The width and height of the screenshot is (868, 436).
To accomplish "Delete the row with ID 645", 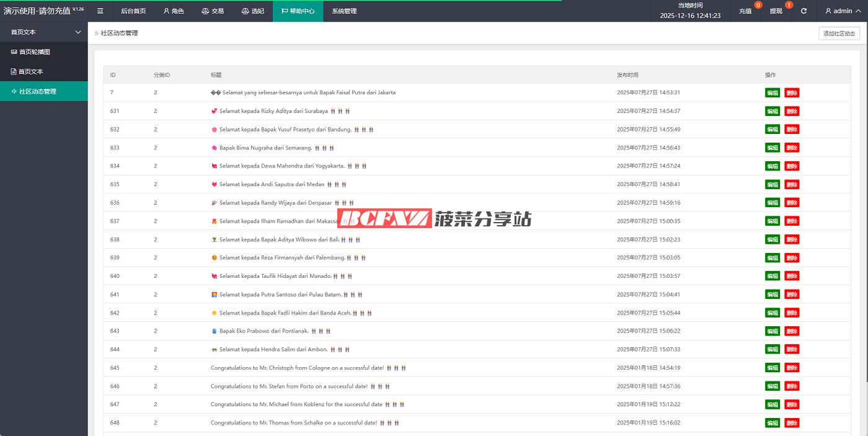I will (792, 368).
